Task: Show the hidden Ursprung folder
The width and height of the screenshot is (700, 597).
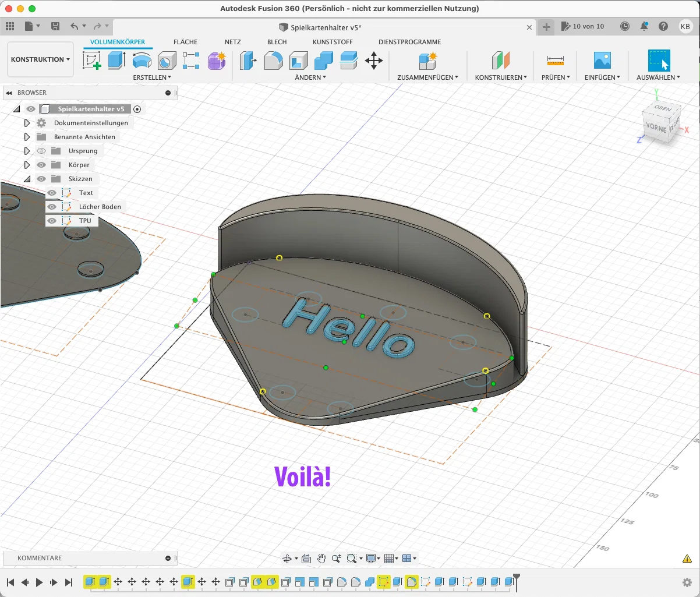Action: tap(41, 151)
